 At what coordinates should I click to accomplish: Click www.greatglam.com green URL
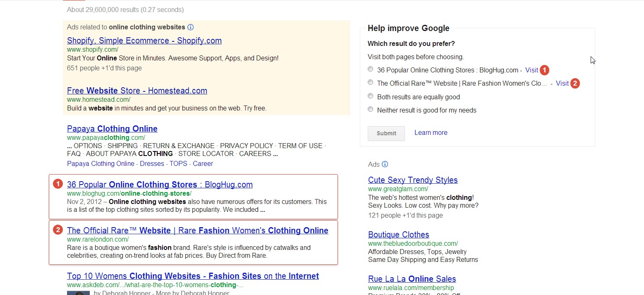click(x=398, y=189)
